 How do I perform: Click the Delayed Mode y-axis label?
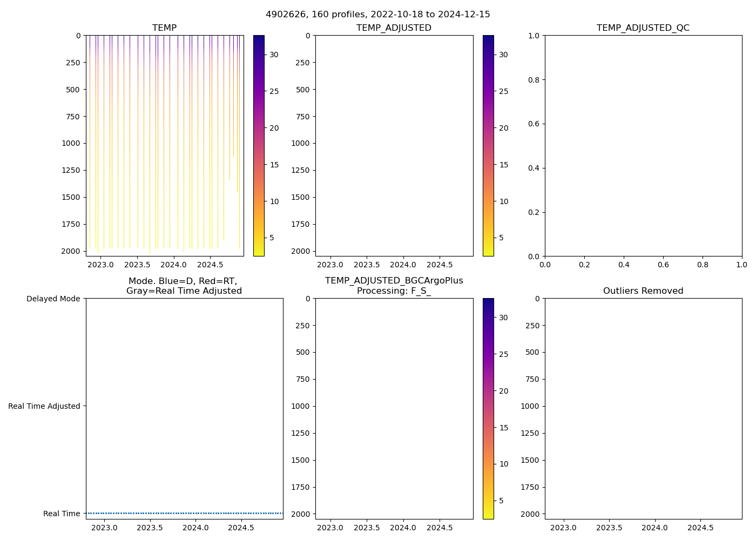pyautogui.click(x=53, y=299)
